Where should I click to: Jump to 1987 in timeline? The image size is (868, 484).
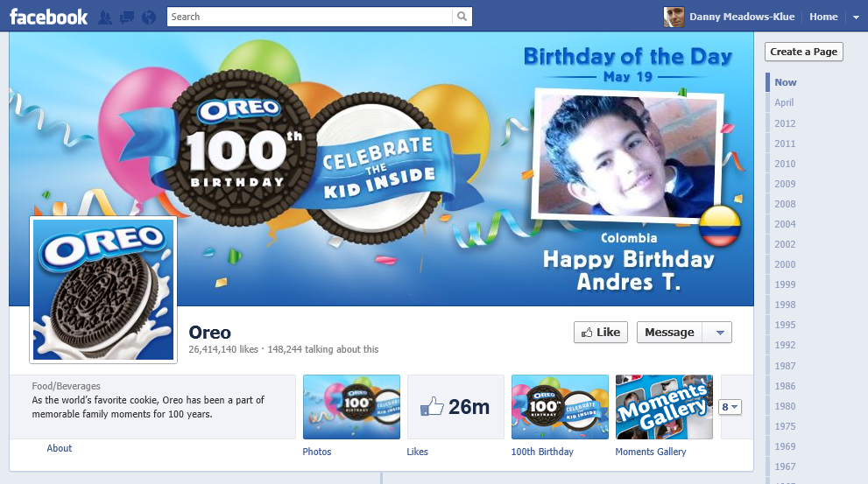(785, 366)
